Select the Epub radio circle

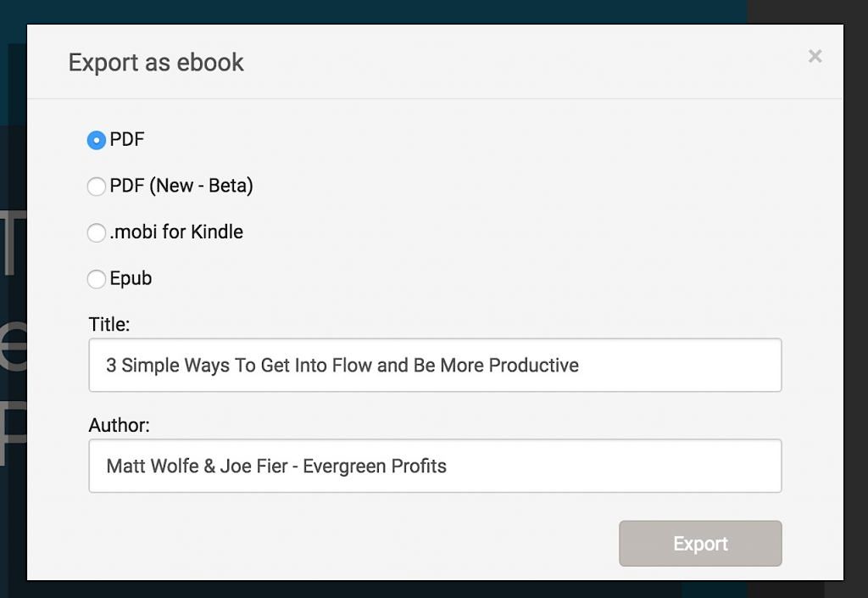96,279
